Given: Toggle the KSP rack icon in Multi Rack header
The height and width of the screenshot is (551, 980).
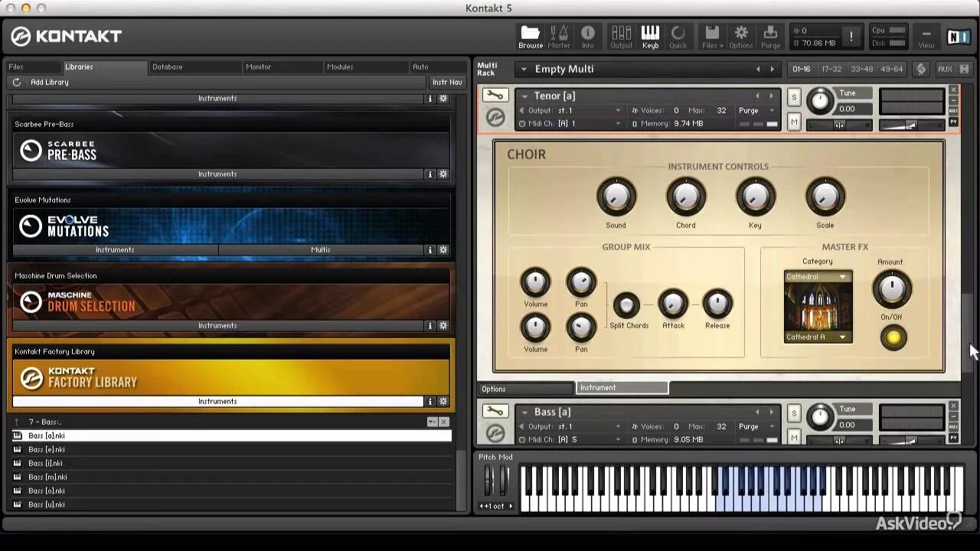Looking at the screenshot, I should [921, 69].
